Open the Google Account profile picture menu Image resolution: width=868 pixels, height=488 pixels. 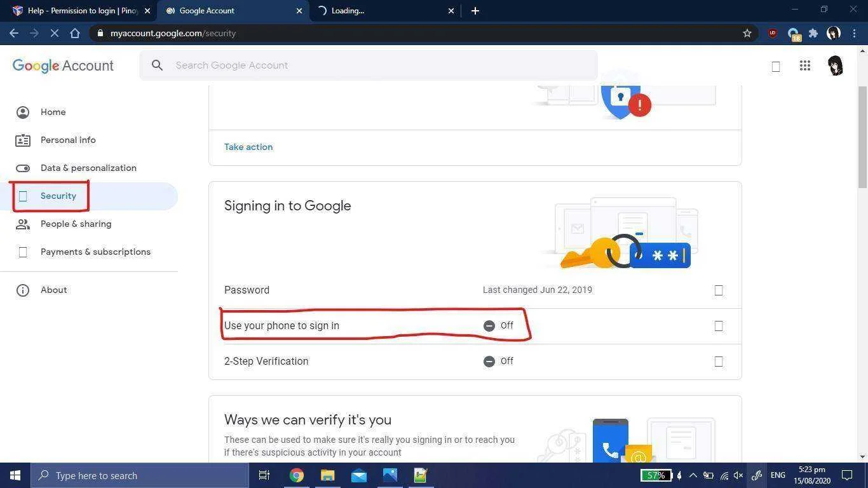point(836,65)
